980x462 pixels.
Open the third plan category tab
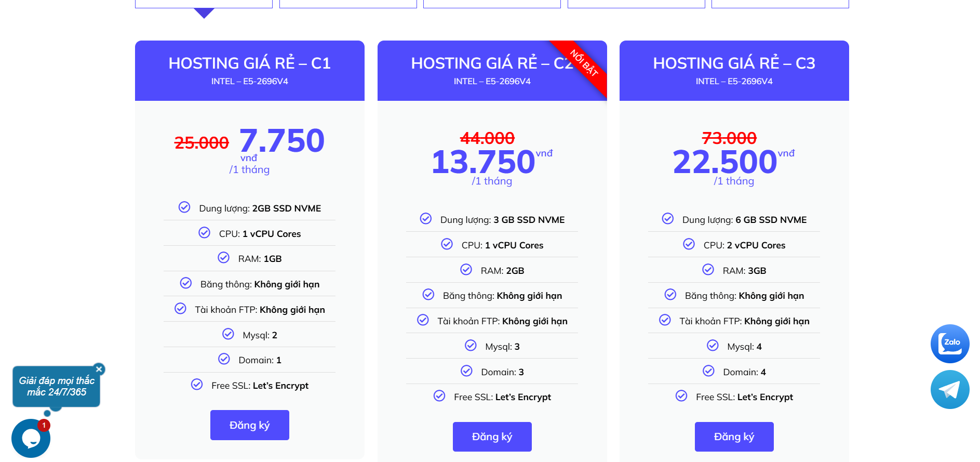click(492, 4)
